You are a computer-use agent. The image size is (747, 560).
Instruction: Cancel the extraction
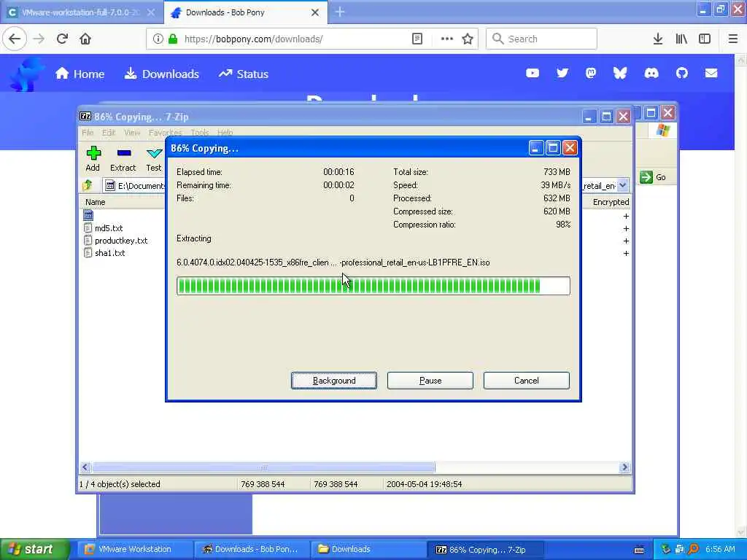coord(527,381)
